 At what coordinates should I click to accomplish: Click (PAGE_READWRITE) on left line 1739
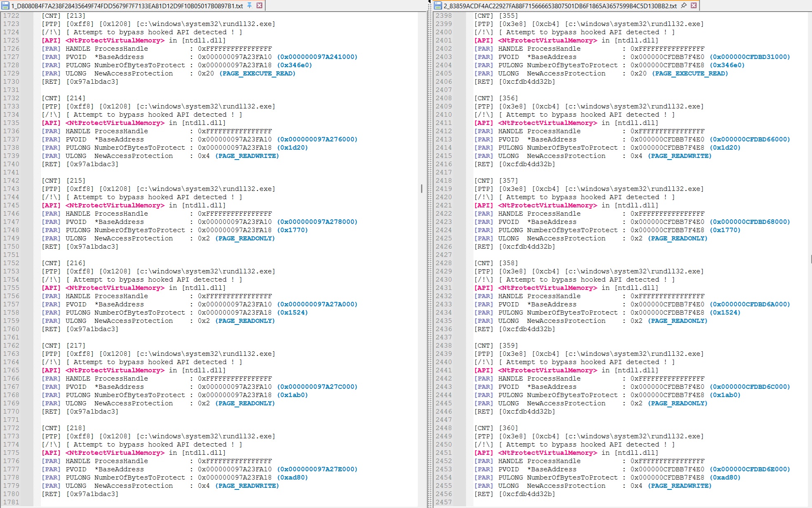[247, 156]
